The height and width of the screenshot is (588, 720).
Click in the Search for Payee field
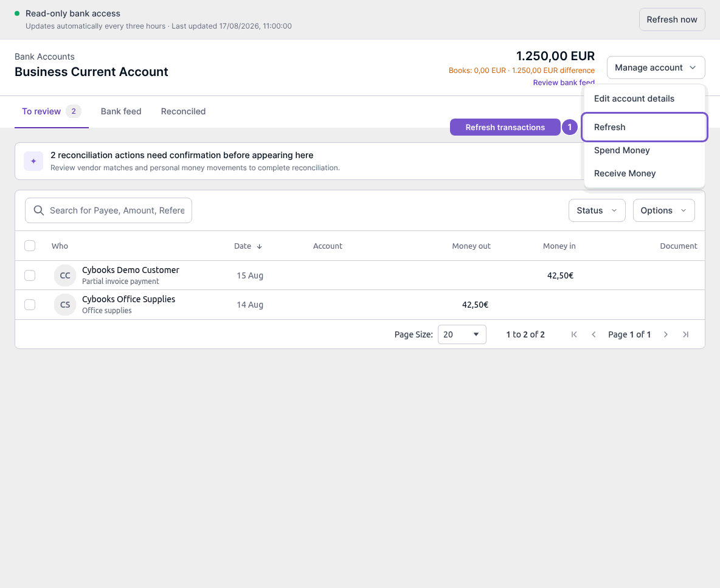point(108,210)
